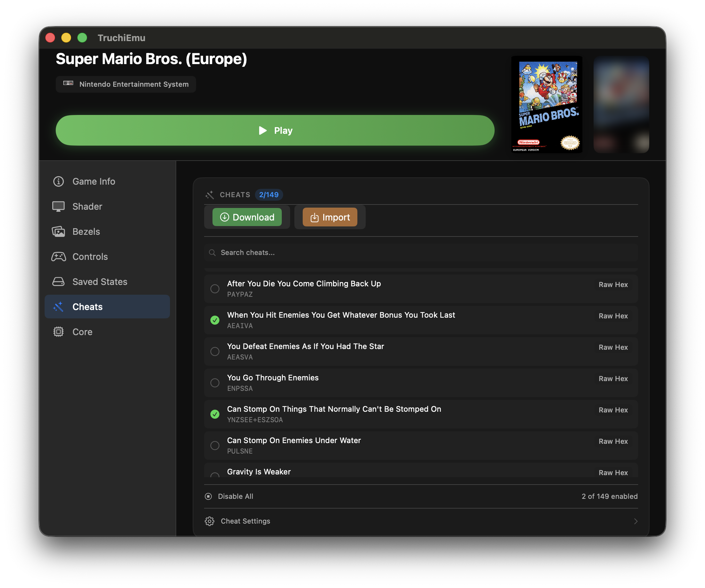The image size is (705, 588).
Task: Disable All cheats
Action: click(x=229, y=496)
